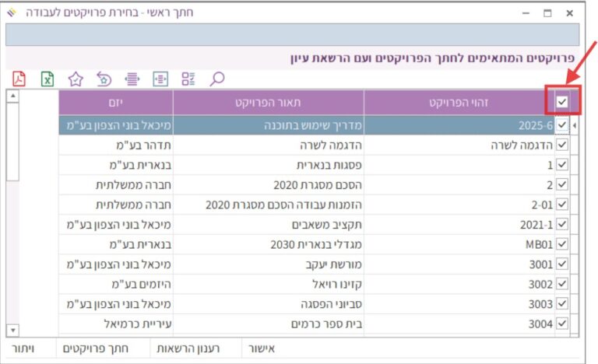
Task: Select the מורשת יעקב project cell
Action: 268,264
